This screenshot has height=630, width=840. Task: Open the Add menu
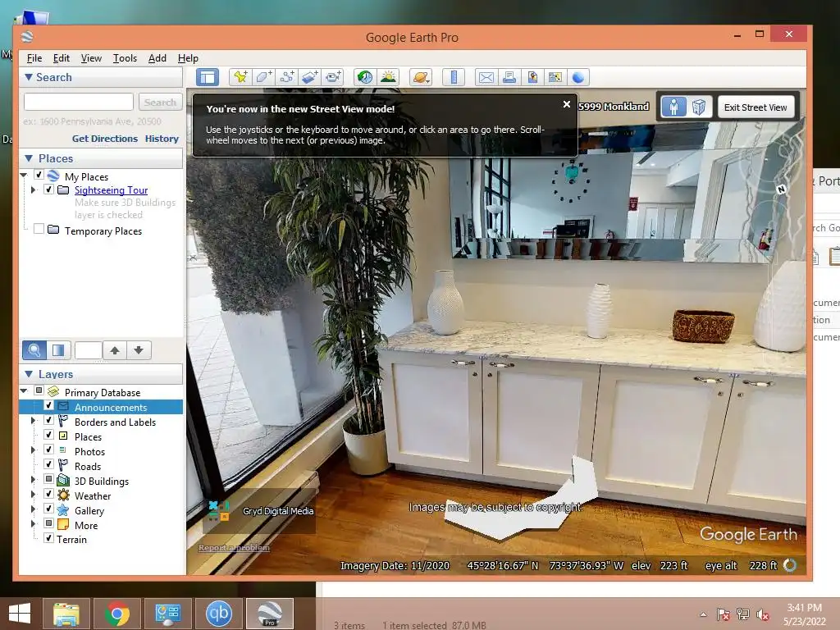(x=157, y=58)
